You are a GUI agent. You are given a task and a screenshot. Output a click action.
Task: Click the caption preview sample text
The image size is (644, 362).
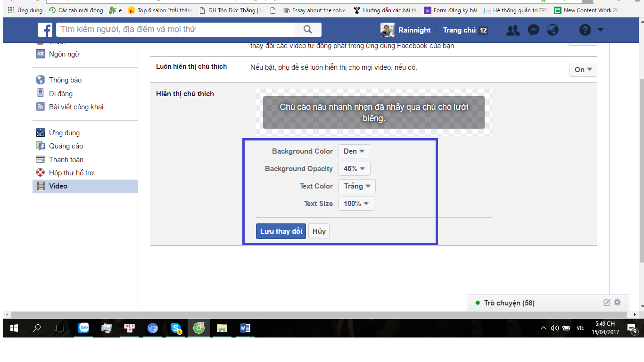374,113
